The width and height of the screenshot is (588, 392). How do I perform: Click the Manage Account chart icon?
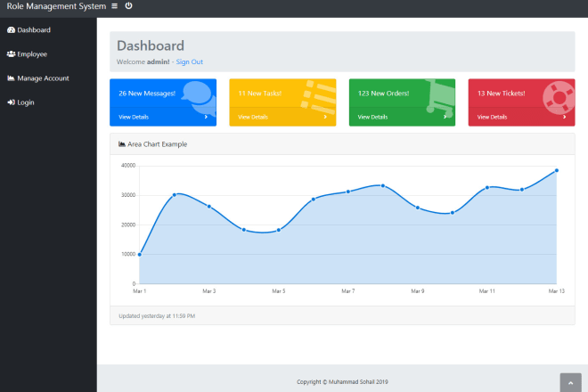click(x=11, y=78)
